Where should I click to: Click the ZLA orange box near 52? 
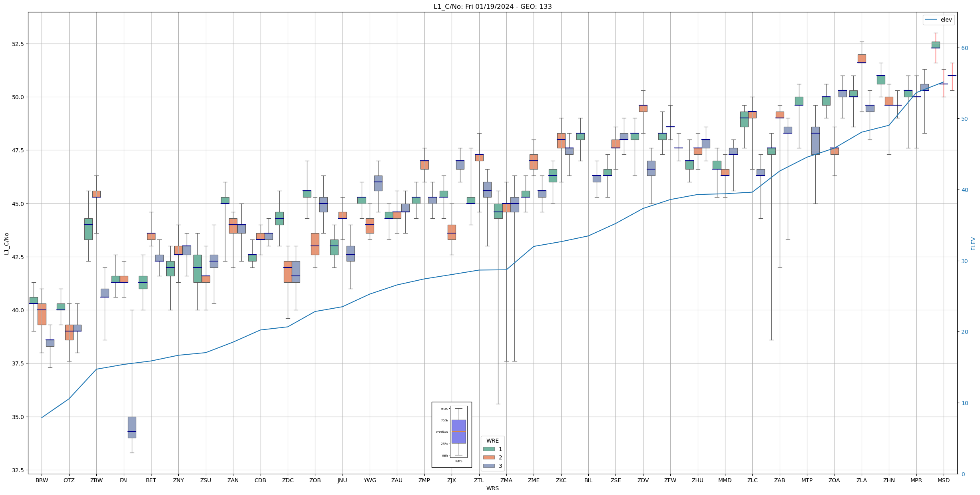click(862, 58)
